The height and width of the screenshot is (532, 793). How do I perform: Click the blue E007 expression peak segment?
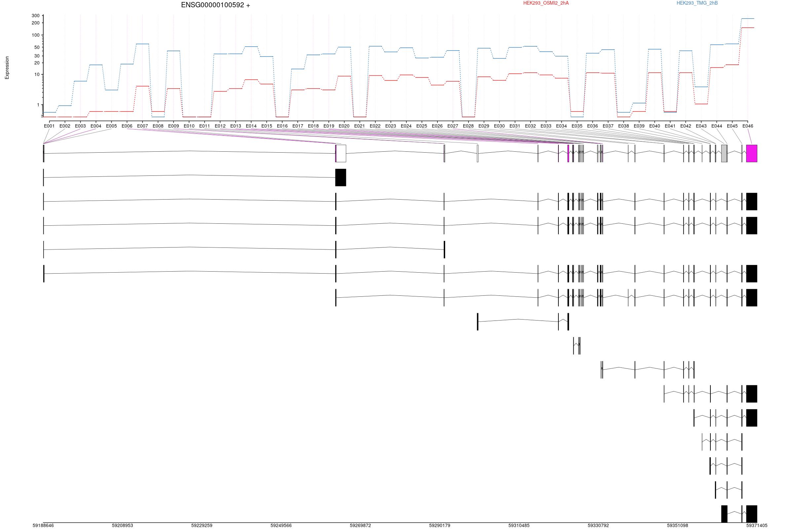click(x=142, y=44)
